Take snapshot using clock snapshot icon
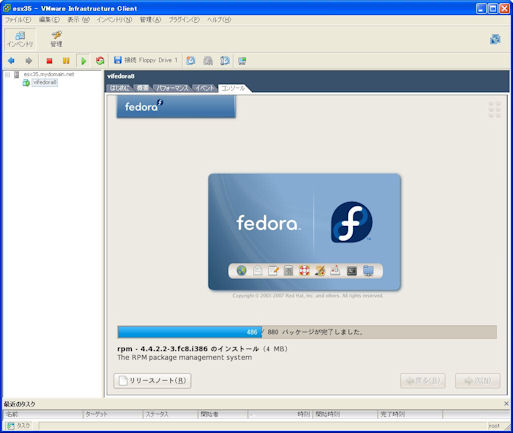The width and height of the screenshot is (513, 433). point(191,61)
